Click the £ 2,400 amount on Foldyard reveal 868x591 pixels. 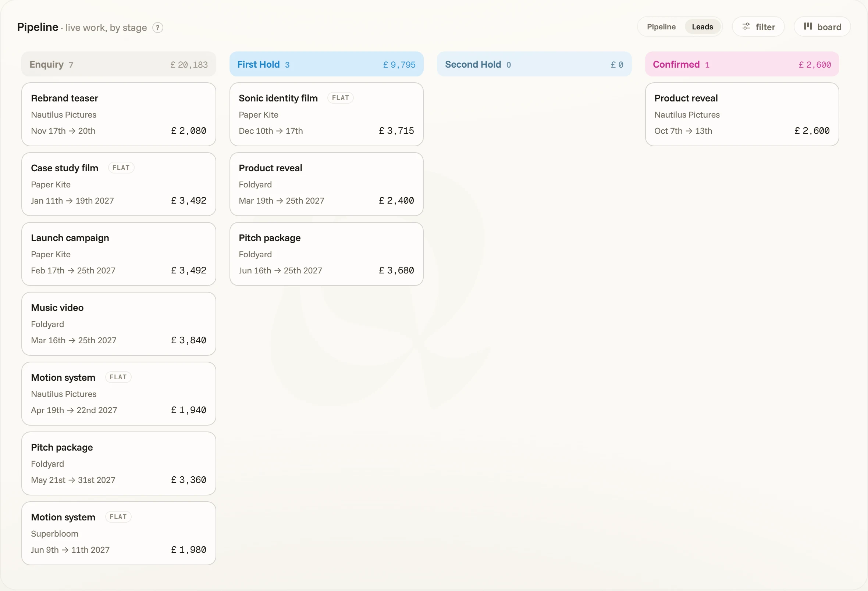tap(396, 200)
